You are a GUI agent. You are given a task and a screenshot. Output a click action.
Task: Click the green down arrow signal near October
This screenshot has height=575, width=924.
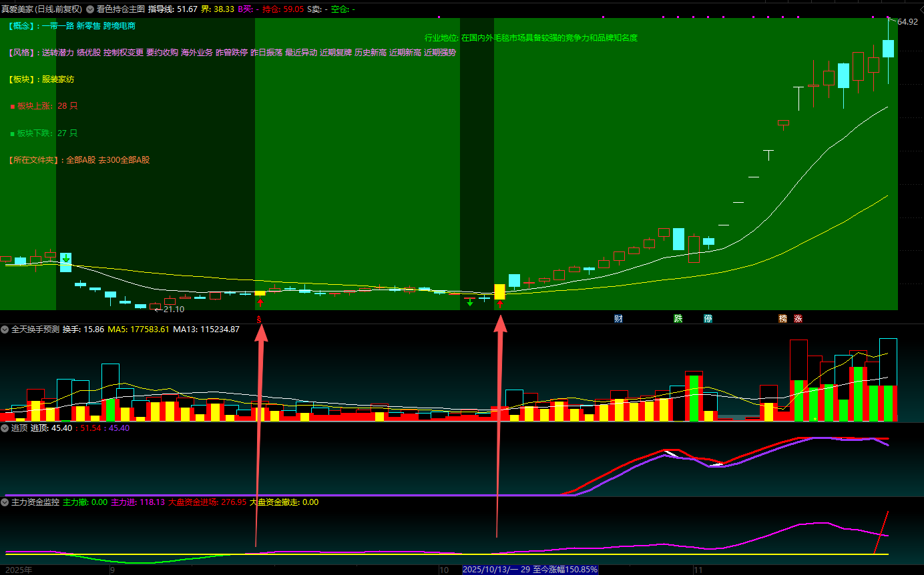tap(470, 302)
